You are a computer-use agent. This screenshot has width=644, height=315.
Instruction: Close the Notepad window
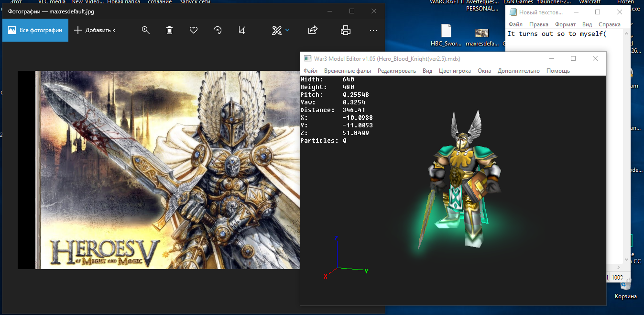(619, 12)
